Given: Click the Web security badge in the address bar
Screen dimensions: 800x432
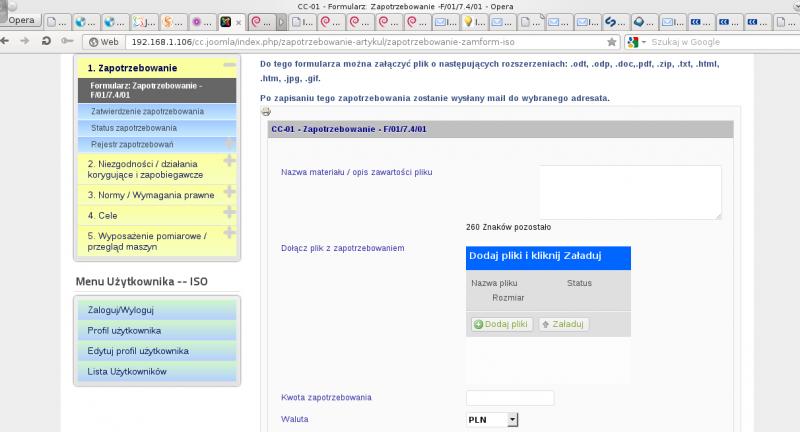Looking at the screenshot, I should click(x=103, y=42).
